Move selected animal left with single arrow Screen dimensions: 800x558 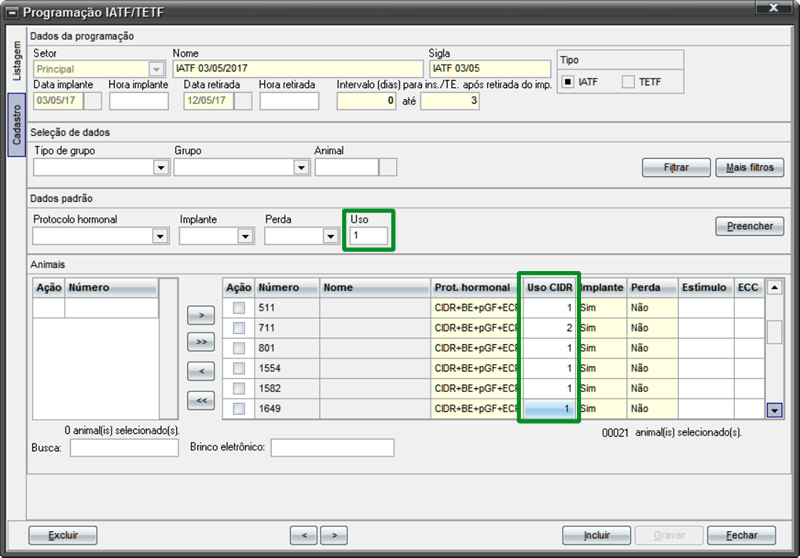201,371
